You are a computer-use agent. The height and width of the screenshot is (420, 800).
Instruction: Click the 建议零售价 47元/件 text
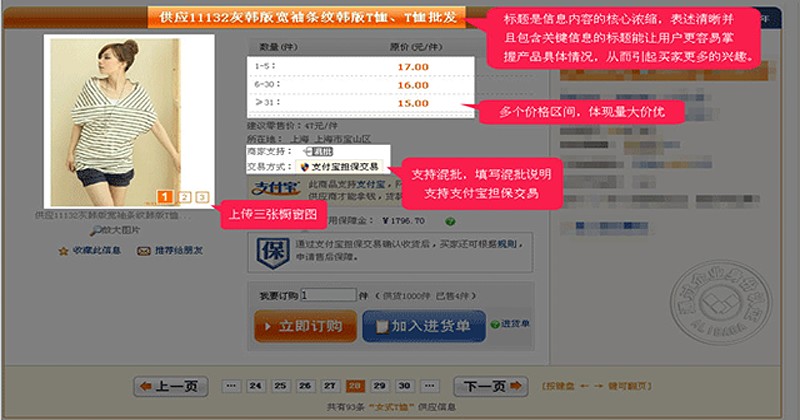pos(292,126)
